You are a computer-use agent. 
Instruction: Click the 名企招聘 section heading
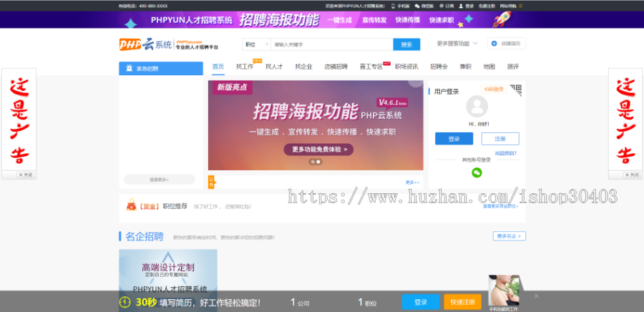pyautogui.click(x=145, y=236)
